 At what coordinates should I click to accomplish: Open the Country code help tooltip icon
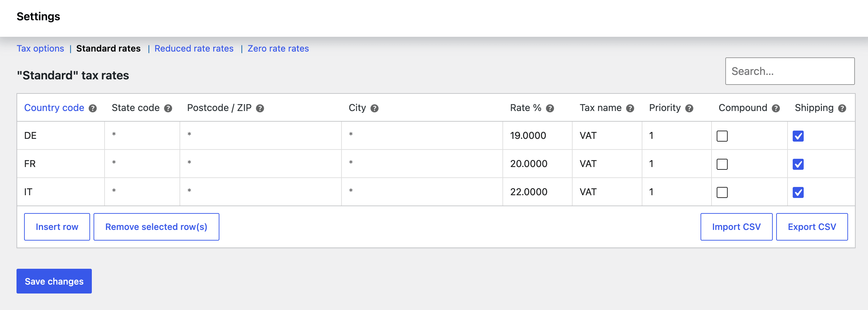[x=93, y=108]
